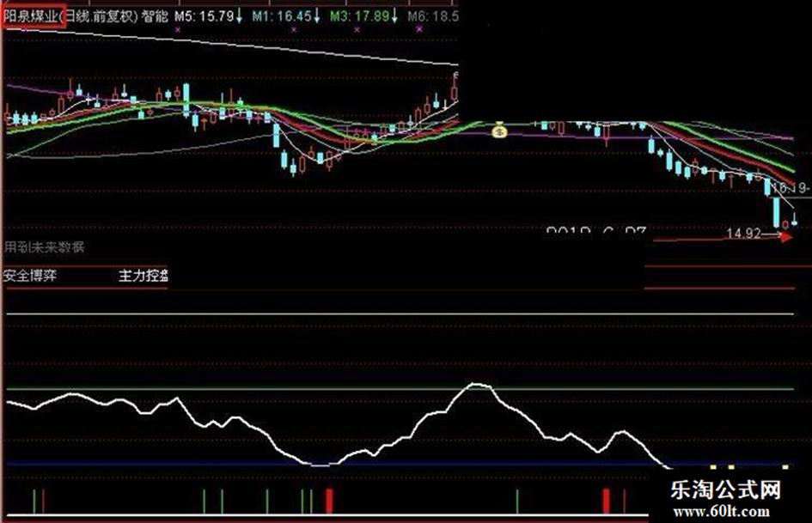Click the peak of the white indicator line
This screenshot has width=812, height=523.
click(477, 385)
